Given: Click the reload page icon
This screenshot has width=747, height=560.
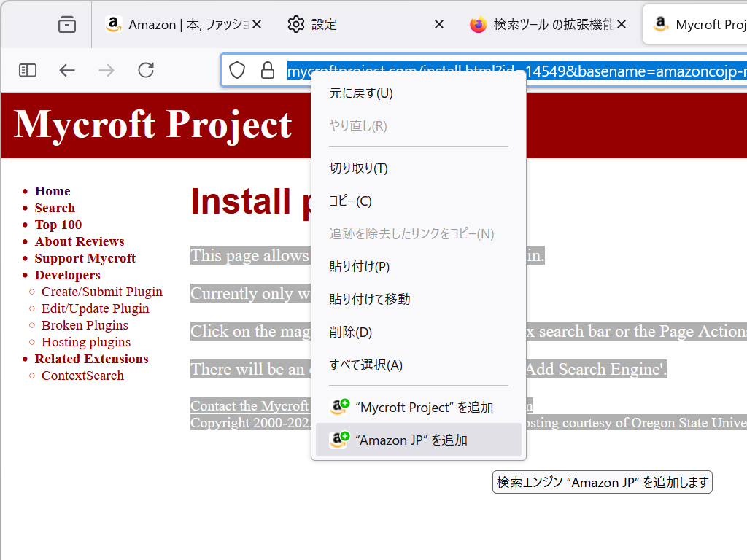Looking at the screenshot, I should [x=145, y=70].
